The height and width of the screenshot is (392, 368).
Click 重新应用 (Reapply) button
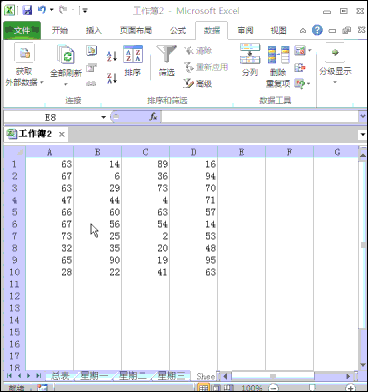click(206, 67)
